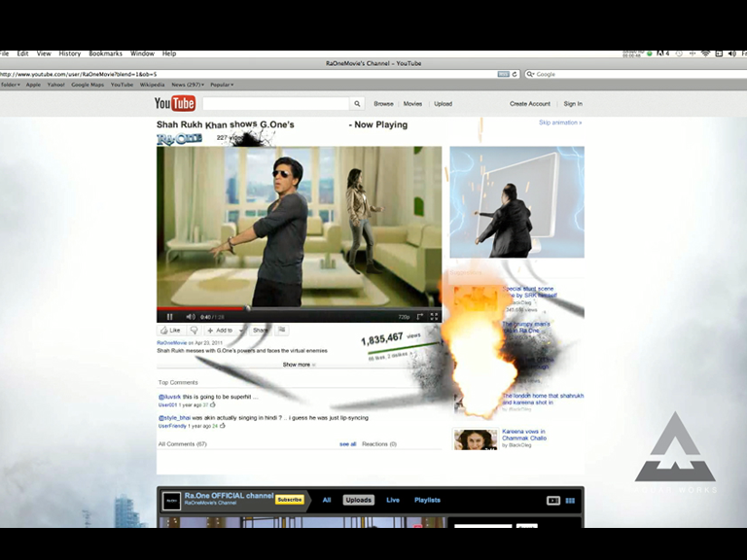Click Wikipedia bookmark in bookmarks bar

[x=152, y=85]
